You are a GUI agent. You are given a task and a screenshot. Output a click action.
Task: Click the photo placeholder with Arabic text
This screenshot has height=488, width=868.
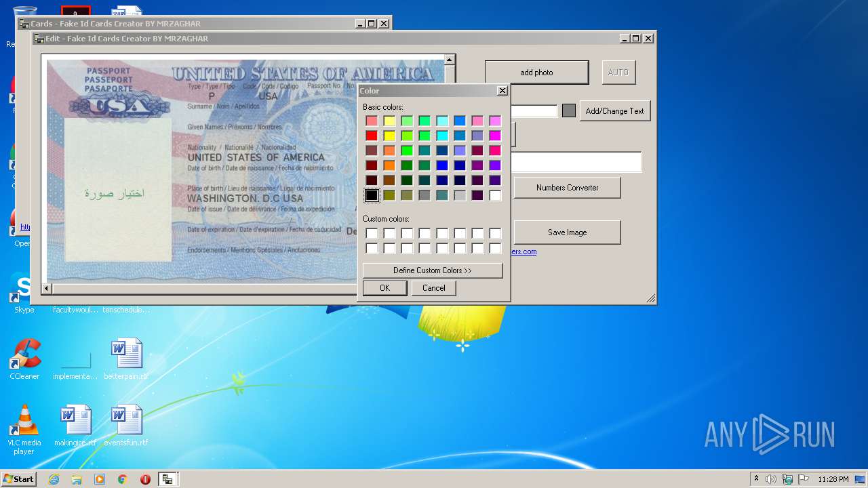[118, 190]
